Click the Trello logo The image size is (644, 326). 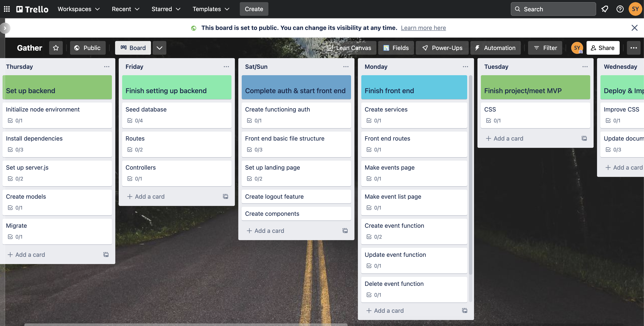[32, 9]
